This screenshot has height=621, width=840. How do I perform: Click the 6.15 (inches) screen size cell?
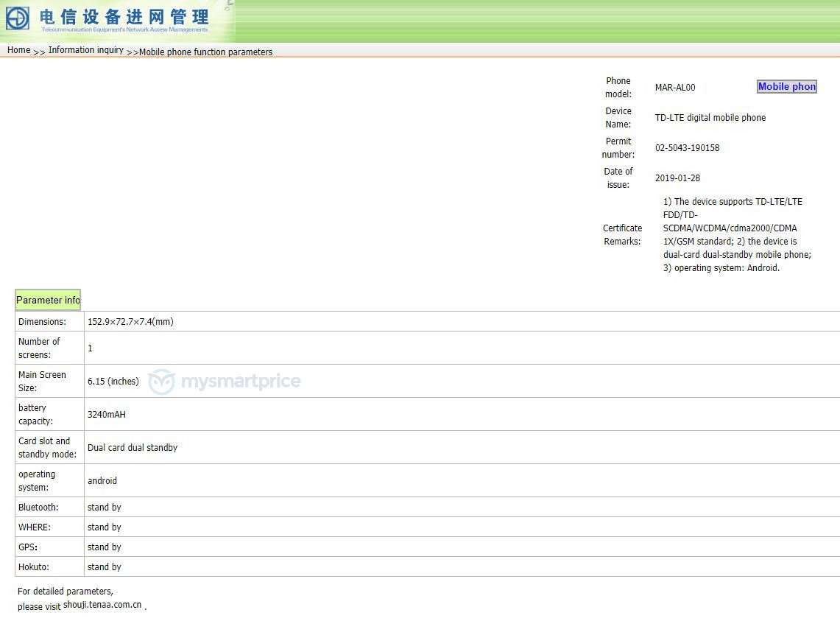point(113,382)
